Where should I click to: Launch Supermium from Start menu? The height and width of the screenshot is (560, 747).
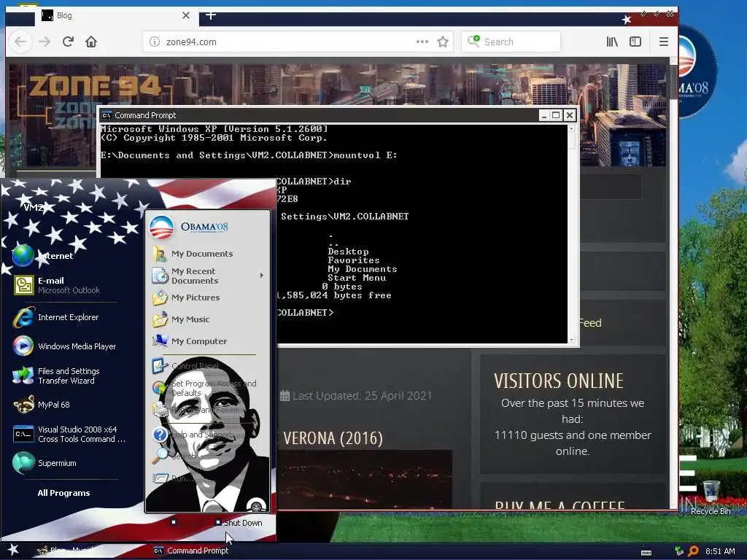pyautogui.click(x=44, y=463)
